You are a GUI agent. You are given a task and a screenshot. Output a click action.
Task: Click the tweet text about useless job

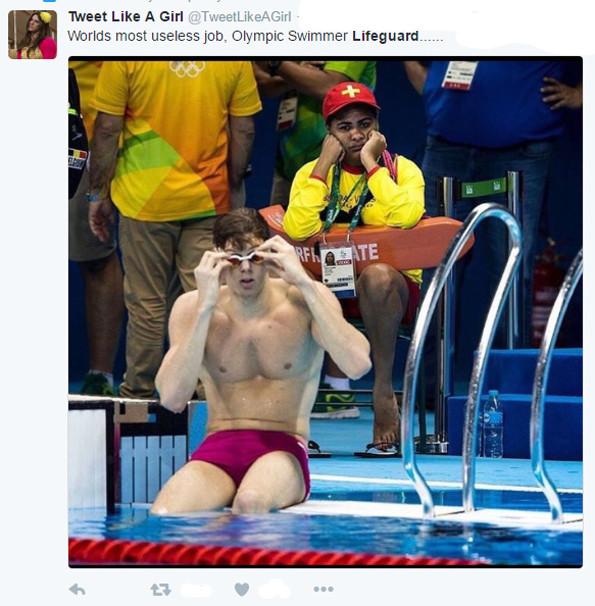pos(255,36)
